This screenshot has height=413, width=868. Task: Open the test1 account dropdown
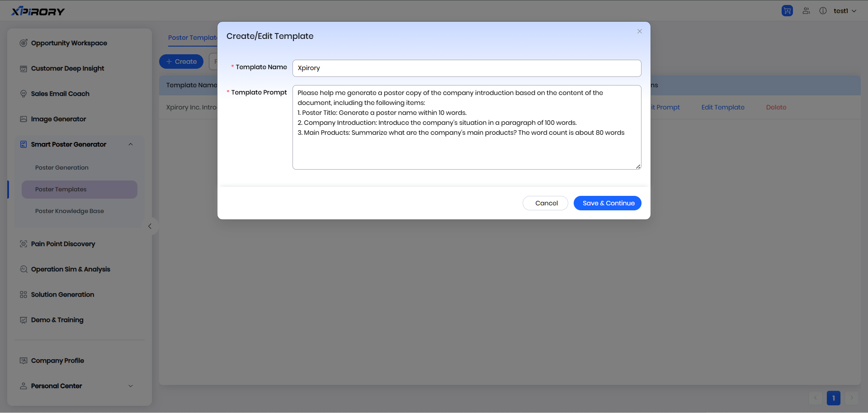click(844, 11)
